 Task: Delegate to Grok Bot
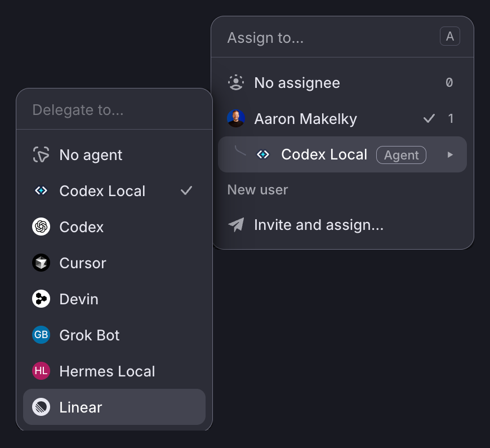[x=114, y=335]
